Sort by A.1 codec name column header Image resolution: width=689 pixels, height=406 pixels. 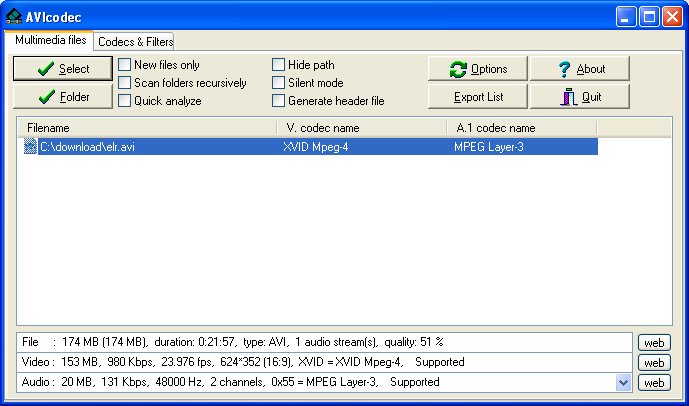pyautogui.click(x=522, y=128)
